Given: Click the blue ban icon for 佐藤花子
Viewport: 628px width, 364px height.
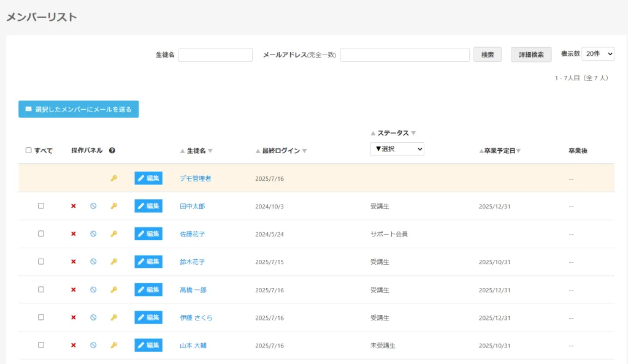Looking at the screenshot, I should coord(93,234).
